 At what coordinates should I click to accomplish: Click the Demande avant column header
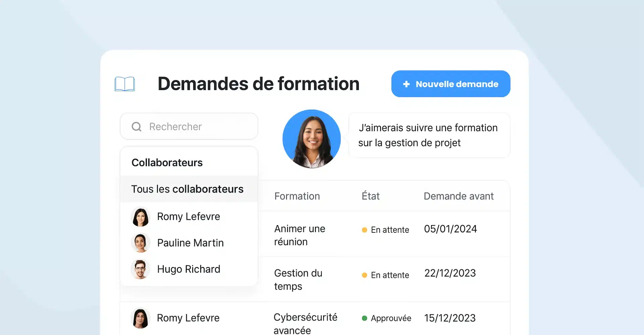[459, 196]
